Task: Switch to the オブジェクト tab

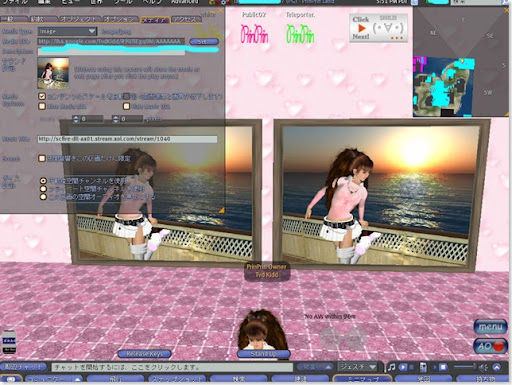Action: [80, 20]
